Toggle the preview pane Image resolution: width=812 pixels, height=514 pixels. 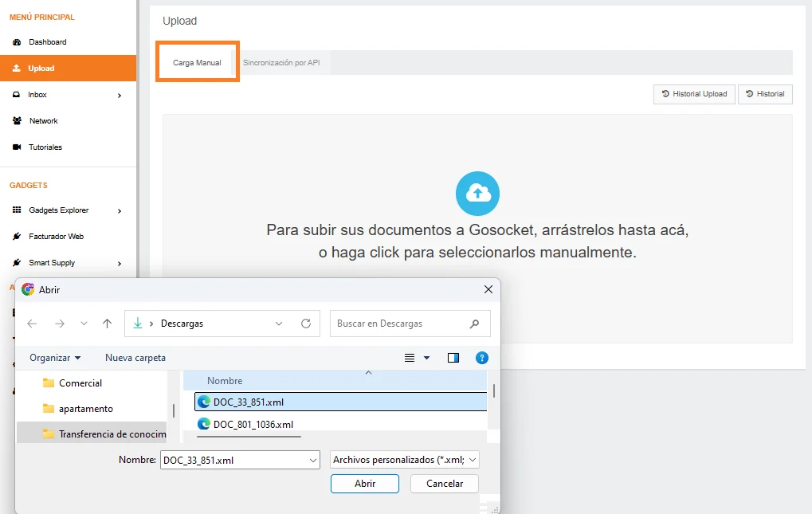[453, 358]
